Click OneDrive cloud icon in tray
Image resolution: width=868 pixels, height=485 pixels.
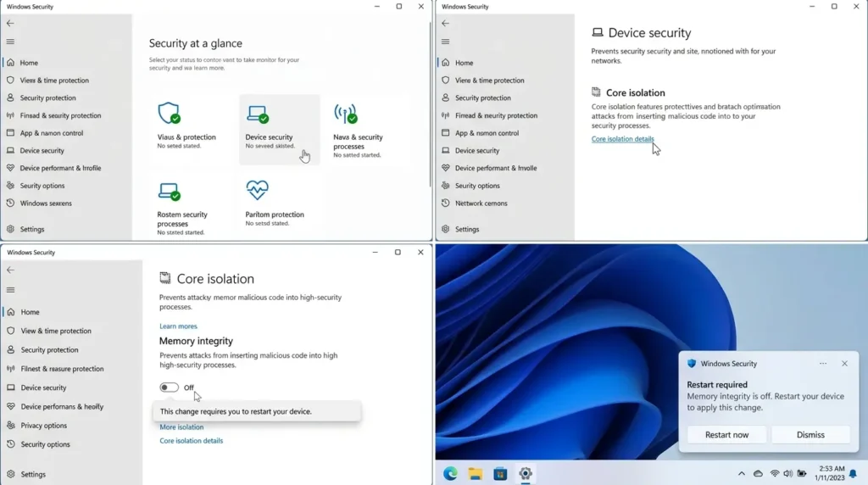[758, 473]
